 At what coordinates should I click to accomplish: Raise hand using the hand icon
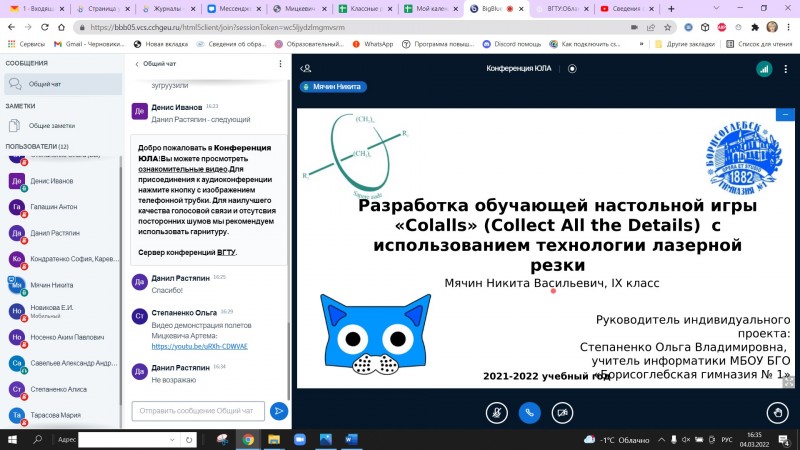776,411
